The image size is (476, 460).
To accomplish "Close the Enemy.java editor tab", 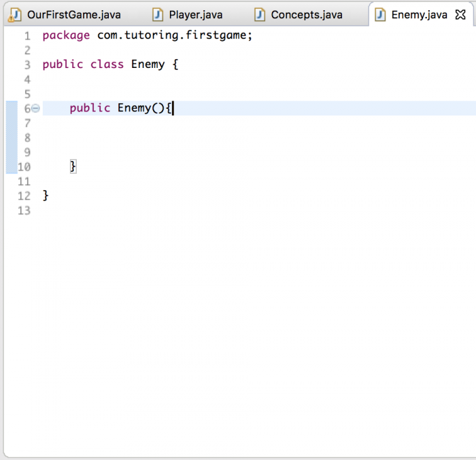I will [460, 14].
